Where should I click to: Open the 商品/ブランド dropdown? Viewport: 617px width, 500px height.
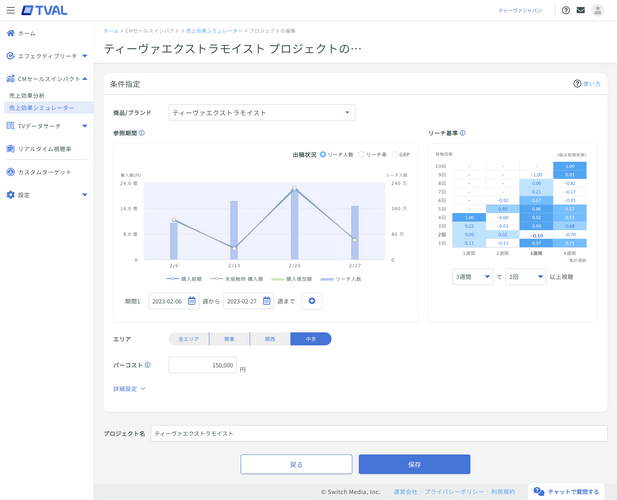point(262,113)
